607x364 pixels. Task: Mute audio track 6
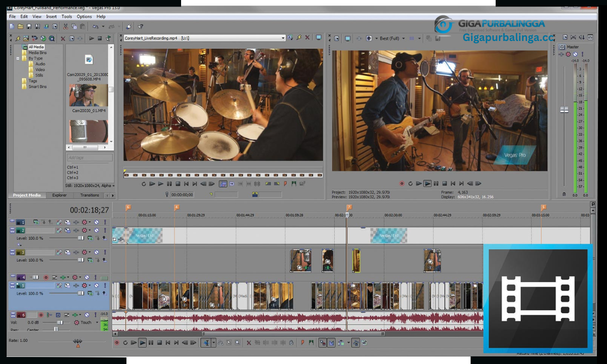87,314
